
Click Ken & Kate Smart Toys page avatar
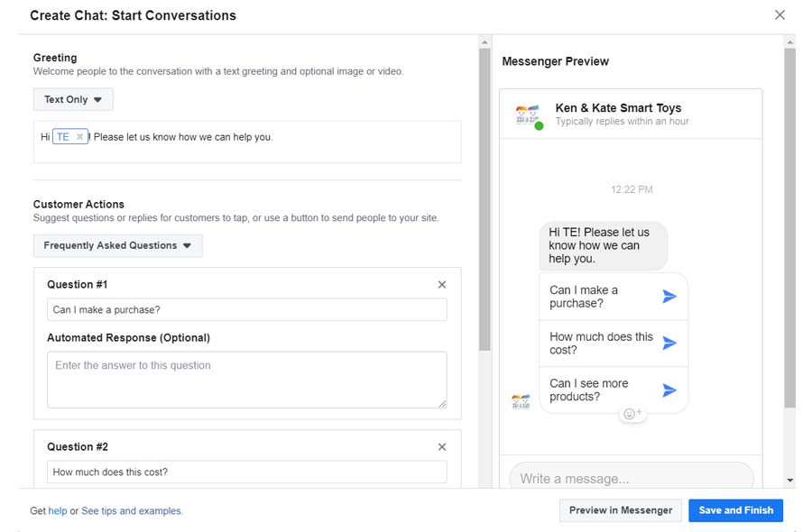(529, 115)
